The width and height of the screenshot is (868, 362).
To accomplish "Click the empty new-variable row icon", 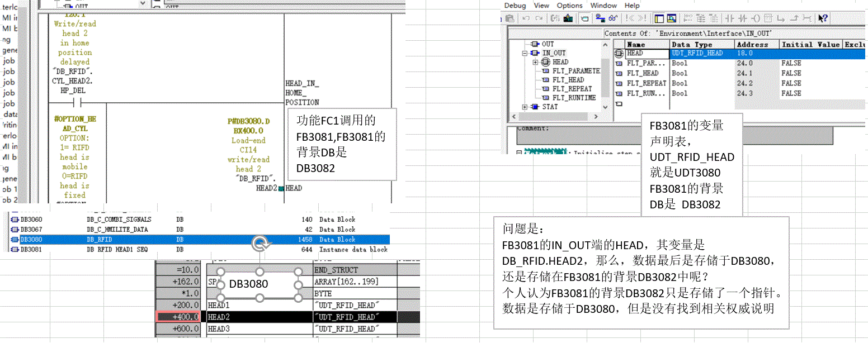I will [619, 104].
